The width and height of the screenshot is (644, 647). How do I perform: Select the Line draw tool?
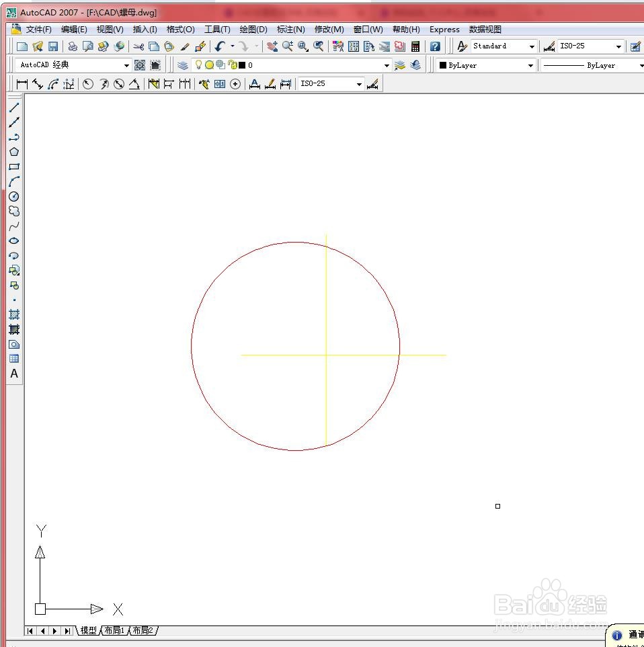tap(14, 107)
